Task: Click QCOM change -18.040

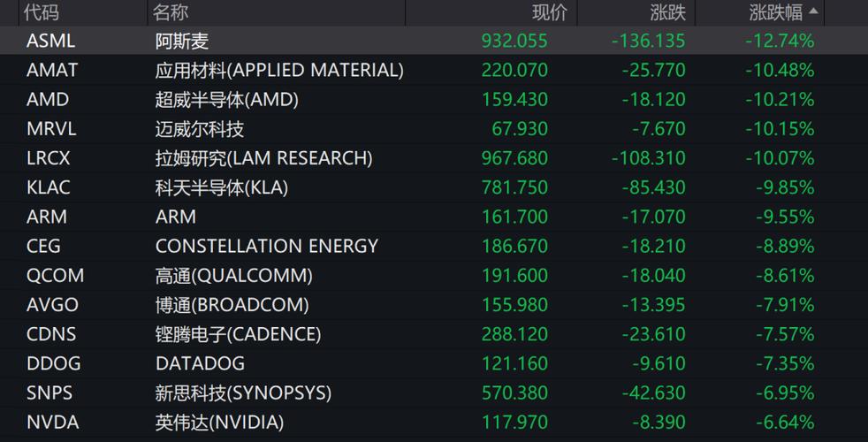Action: tap(653, 275)
